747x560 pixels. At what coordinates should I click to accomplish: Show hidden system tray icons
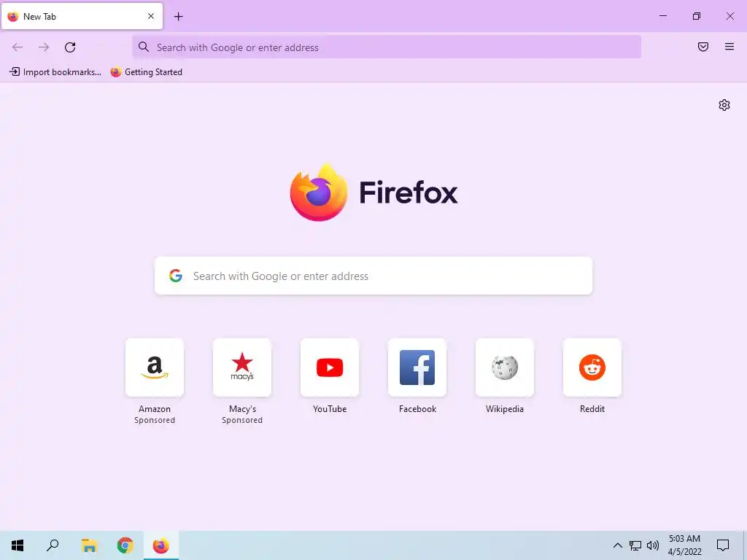[617, 545]
